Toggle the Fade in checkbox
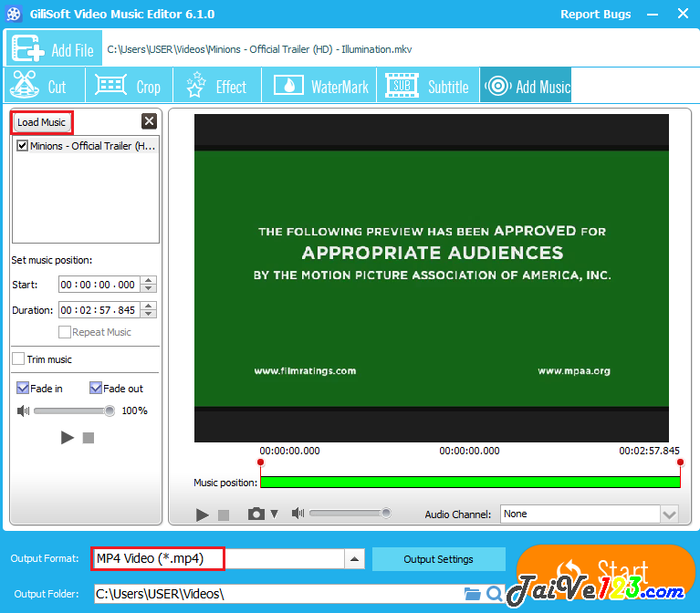700x613 pixels. pos(23,389)
